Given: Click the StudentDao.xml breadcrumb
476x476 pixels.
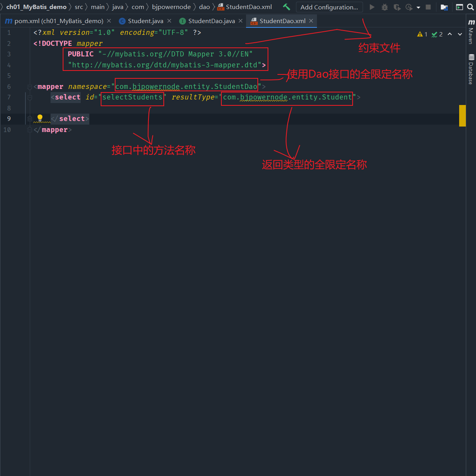Looking at the screenshot, I should [x=245, y=7].
